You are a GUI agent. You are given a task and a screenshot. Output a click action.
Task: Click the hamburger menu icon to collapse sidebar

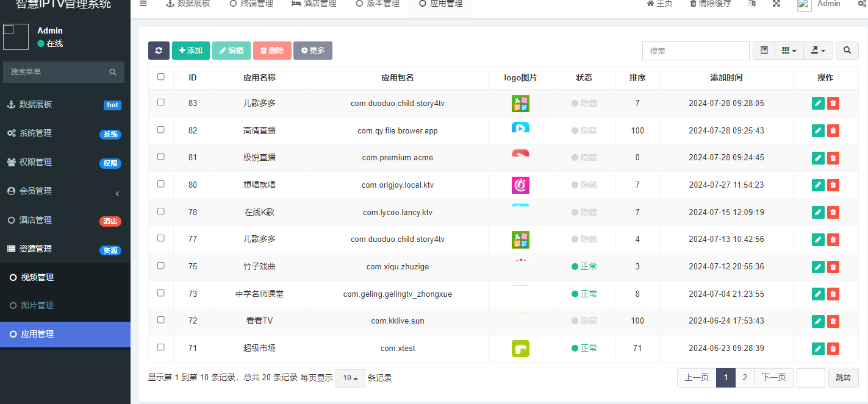pos(143,4)
